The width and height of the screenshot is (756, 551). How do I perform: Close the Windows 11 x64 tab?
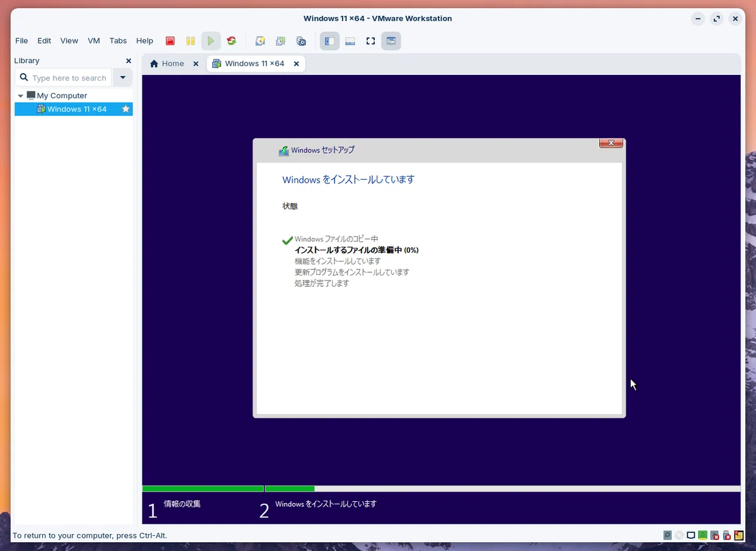(297, 64)
